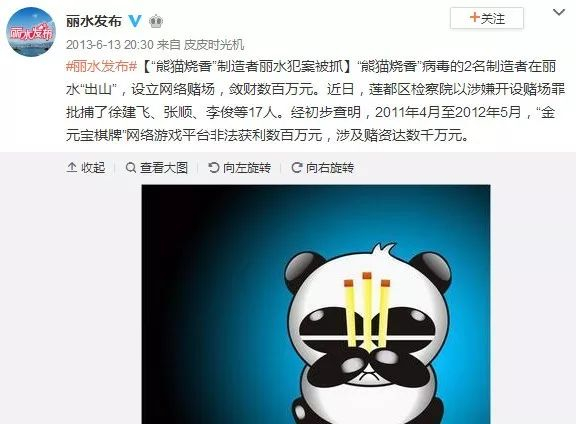Click the blue verified V badge
The width and height of the screenshot is (576, 424).
pos(135,21)
